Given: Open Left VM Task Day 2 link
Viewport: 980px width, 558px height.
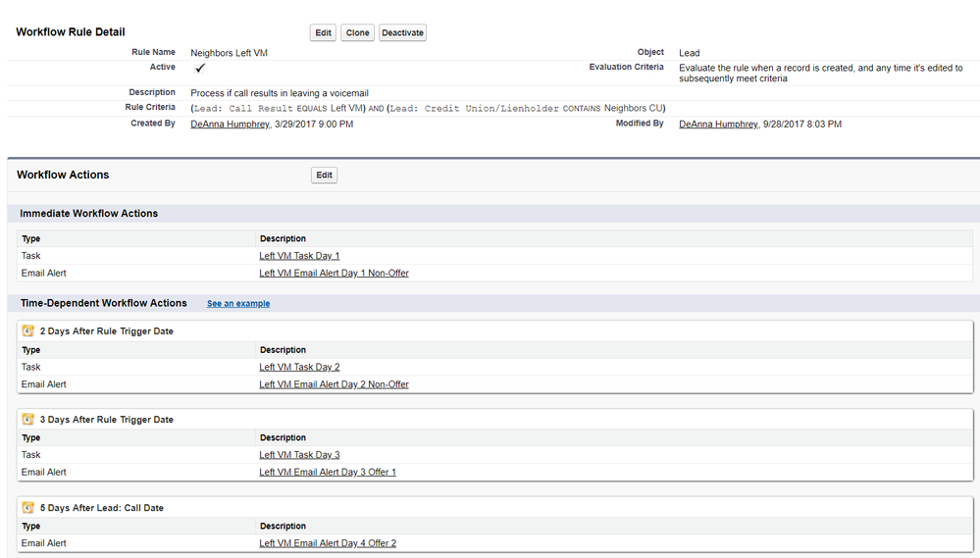Looking at the screenshot, I should coord(299,368).
